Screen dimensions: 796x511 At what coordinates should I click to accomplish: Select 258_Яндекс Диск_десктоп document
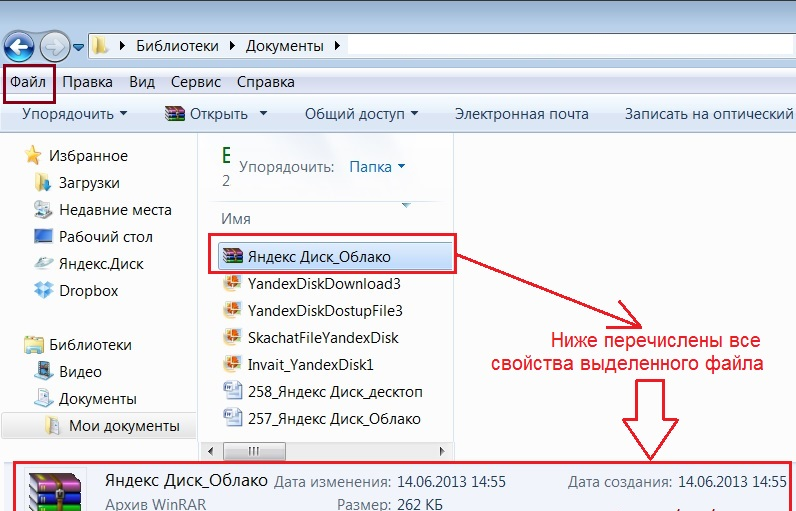[x=335, y=391]
